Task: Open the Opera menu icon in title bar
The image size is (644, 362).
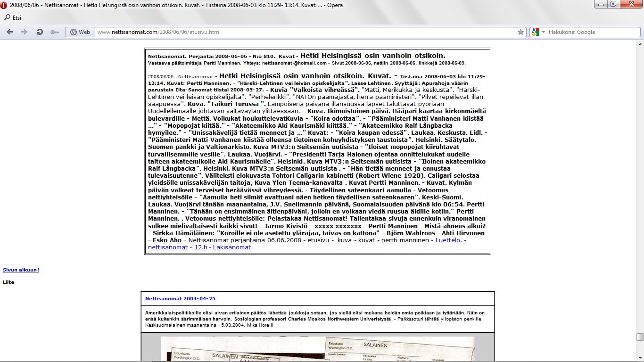Action: (x=5, y=5)
